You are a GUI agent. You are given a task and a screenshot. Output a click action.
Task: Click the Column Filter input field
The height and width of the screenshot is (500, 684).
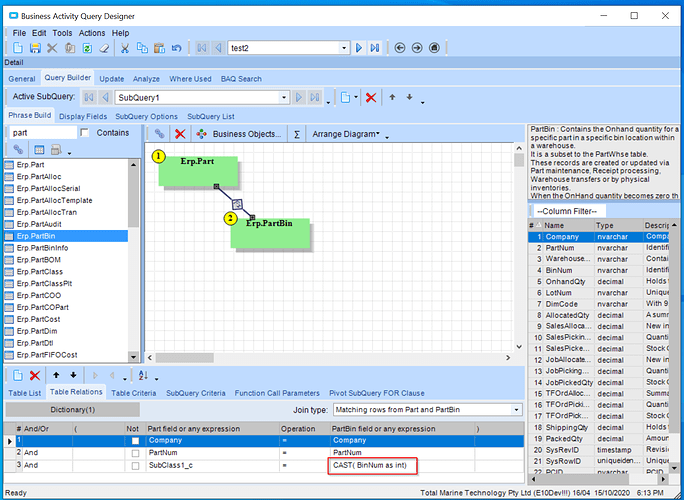(570, 211)
